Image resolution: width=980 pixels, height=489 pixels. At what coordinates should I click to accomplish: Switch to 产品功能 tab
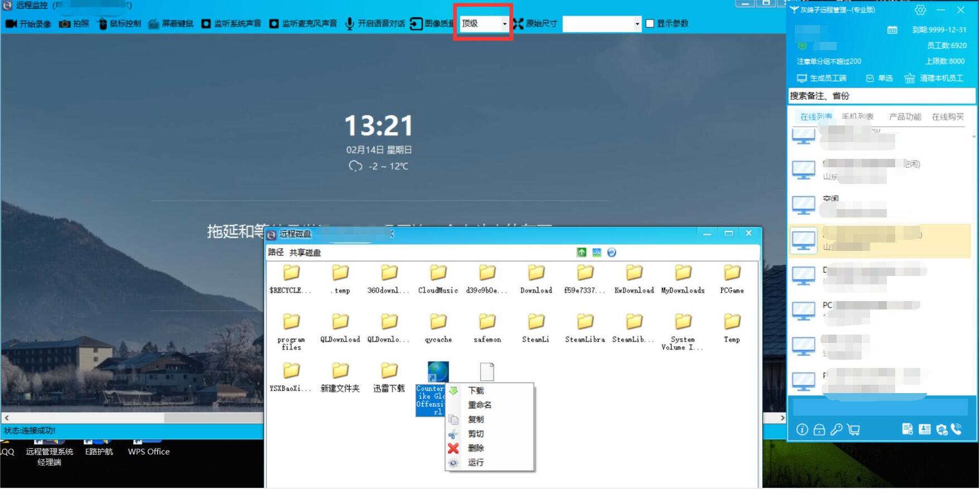pos(904,117)
